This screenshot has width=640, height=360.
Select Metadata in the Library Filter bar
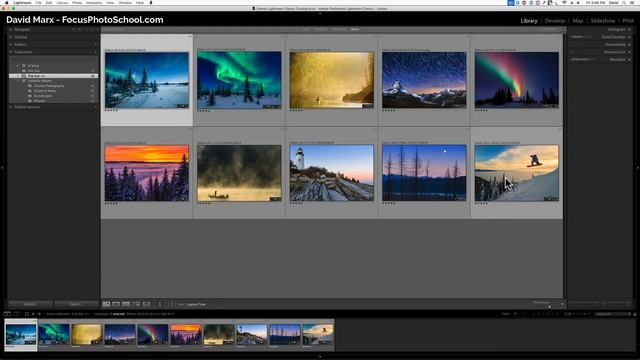coord(339,29)
